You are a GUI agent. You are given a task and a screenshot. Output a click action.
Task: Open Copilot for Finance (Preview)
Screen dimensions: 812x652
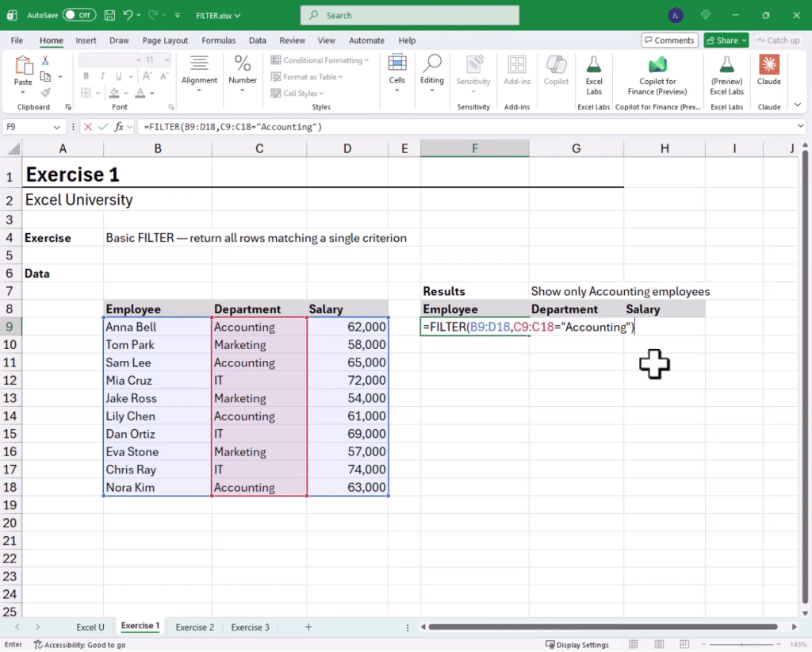[x=657, y=75]
